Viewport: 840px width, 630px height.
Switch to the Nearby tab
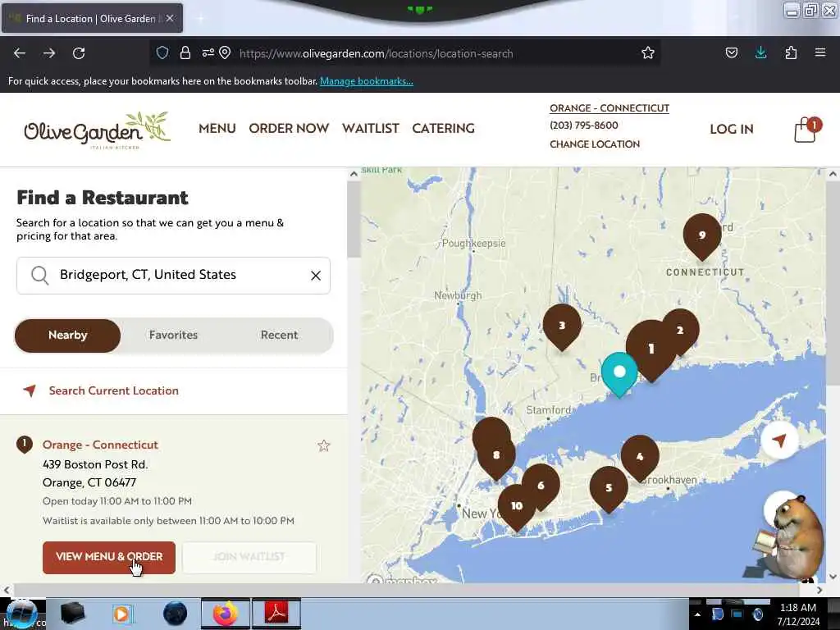[67, 336]
